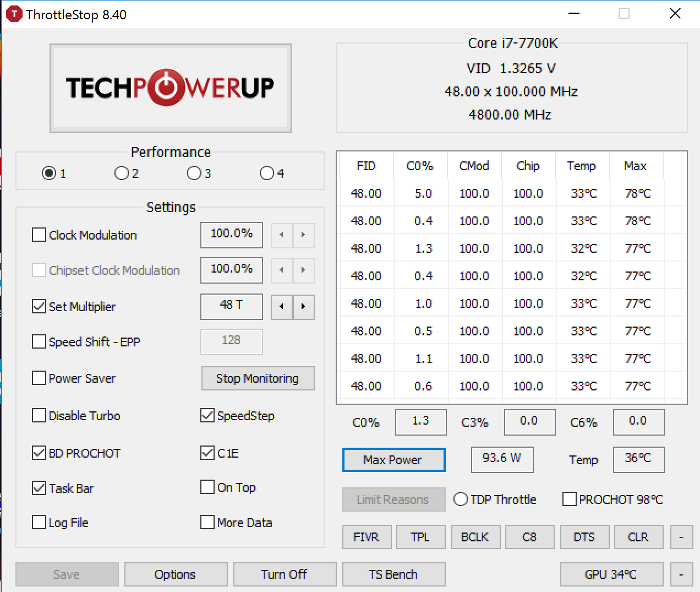The height and width of the screenshot is (592, 700).
Task: Enable the On Top checkbox
Action: pos(207,487)
